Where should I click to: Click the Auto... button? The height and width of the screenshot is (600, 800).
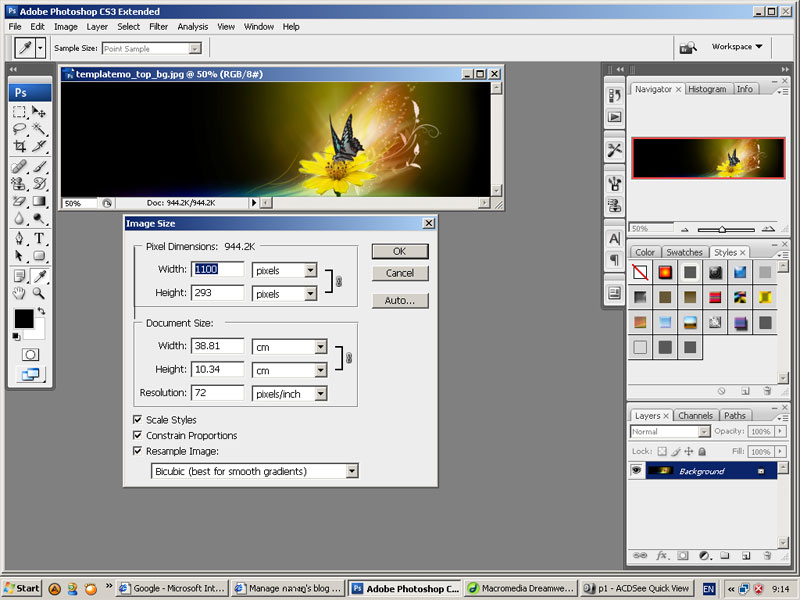pos(400,301)
